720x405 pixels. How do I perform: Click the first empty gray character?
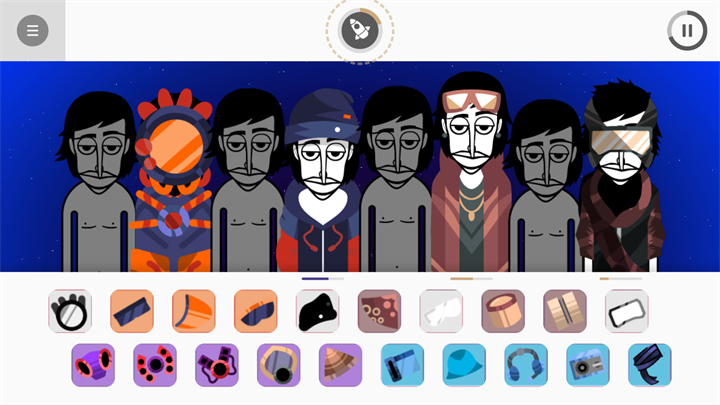98,181
